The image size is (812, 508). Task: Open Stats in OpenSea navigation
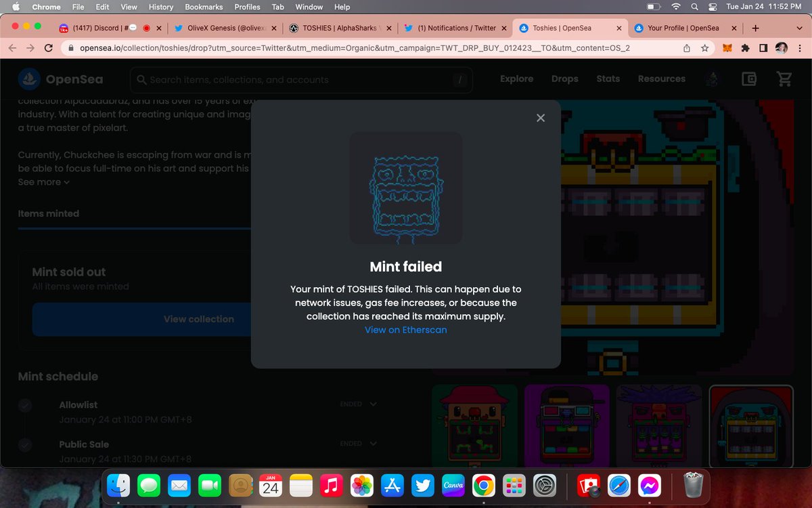(608, 79)
